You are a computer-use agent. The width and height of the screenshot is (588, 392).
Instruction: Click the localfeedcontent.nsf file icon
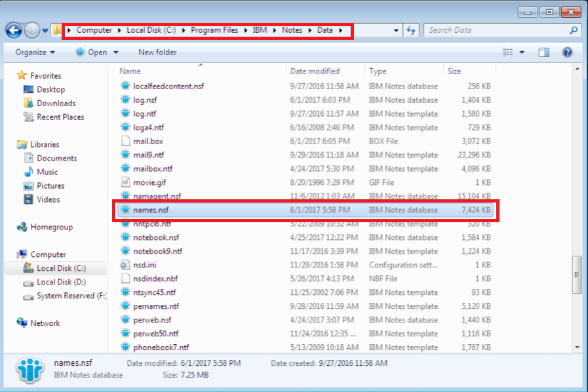tap(125, 85)
